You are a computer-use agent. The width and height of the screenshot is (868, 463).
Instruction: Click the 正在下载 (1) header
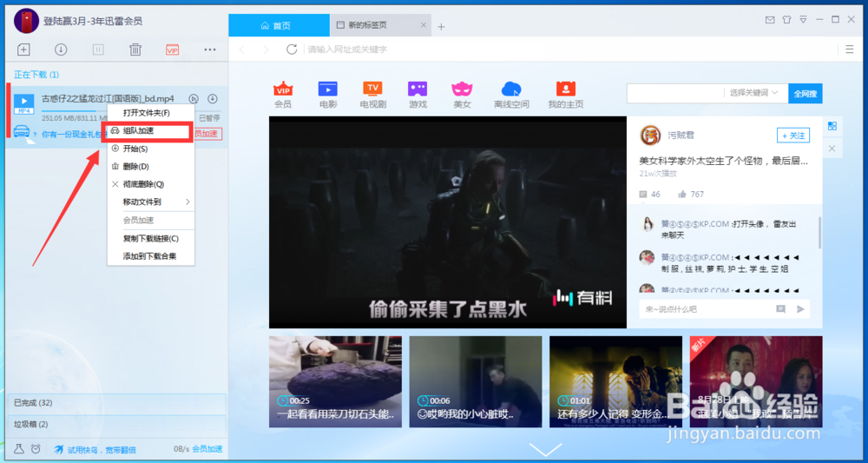(36, 74)
